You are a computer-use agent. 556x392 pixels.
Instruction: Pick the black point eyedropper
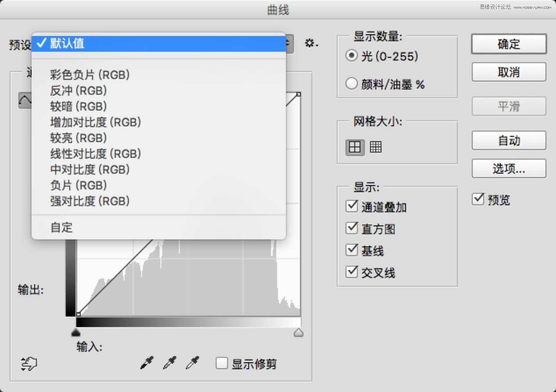point(146,363)
